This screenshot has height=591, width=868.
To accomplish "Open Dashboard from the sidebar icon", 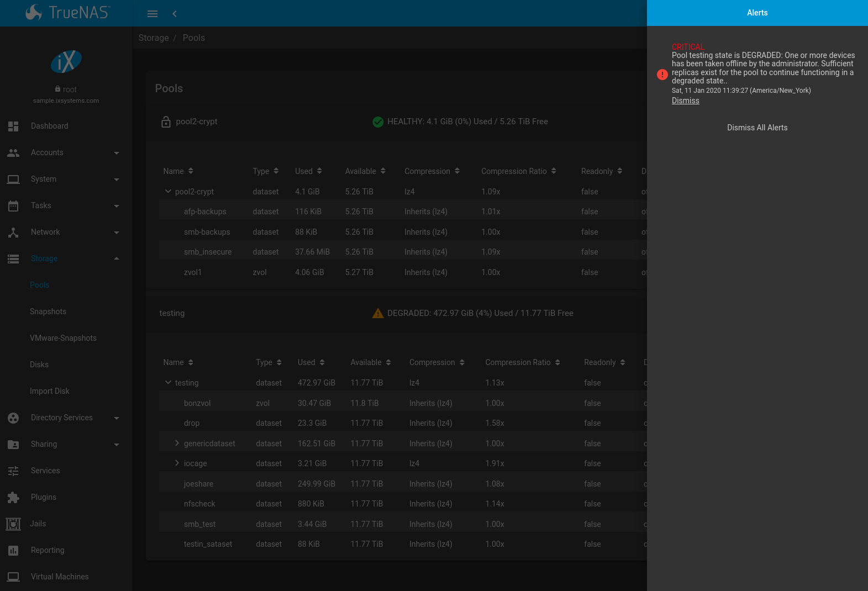I will point(13,126).
